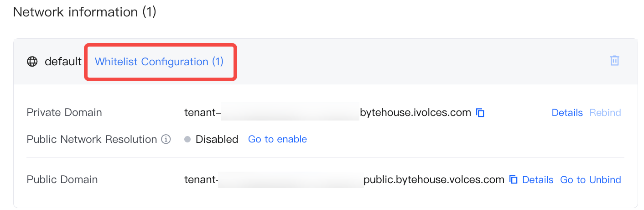This screenshot has width=644, height=210.
Task: Click the Public Network Resolution label
Action: [92, 139]
